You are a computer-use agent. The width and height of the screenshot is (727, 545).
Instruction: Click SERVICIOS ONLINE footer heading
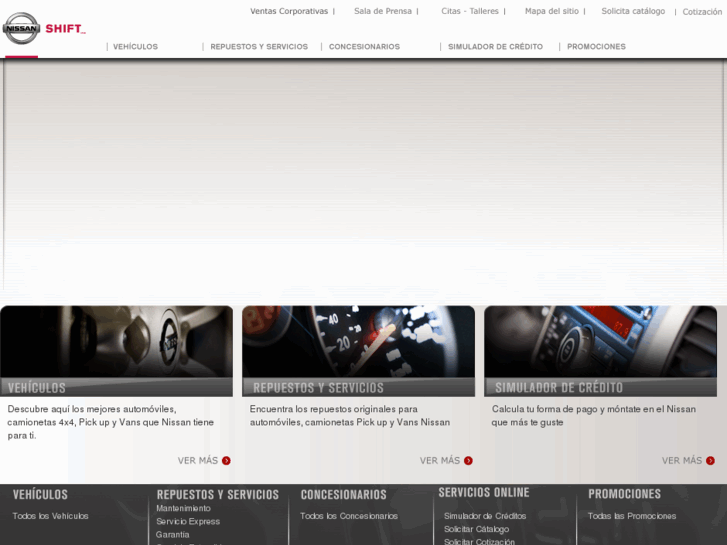click(484, 493)
